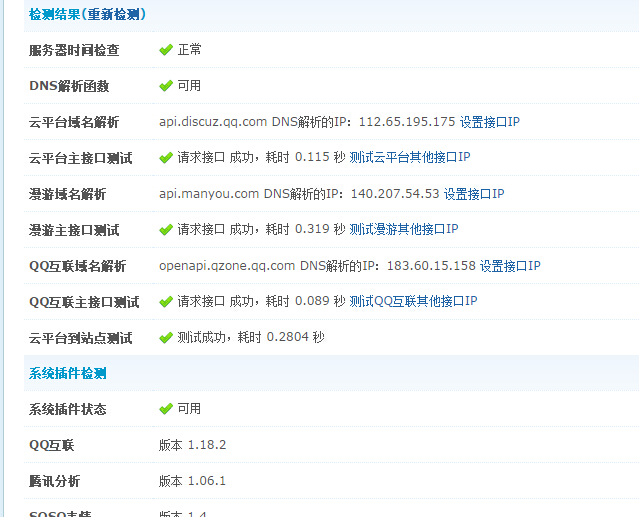
Task: Click the 耗时 0.115 秒 result text
Action: coord(305,157)
